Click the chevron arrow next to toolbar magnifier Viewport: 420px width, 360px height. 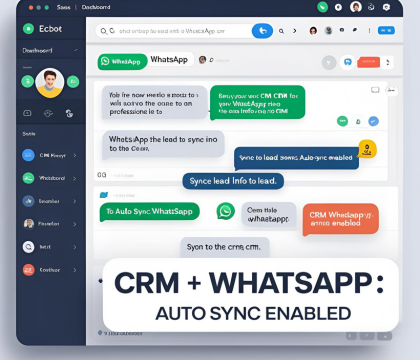295,31
